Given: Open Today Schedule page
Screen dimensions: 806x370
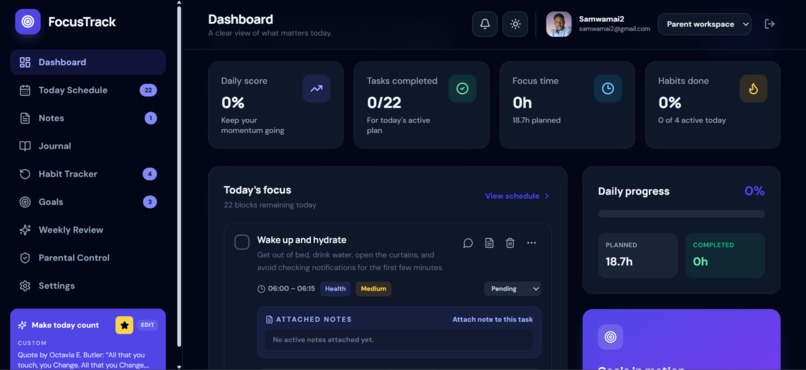Looking at the screenshot, I should (88, 90).
